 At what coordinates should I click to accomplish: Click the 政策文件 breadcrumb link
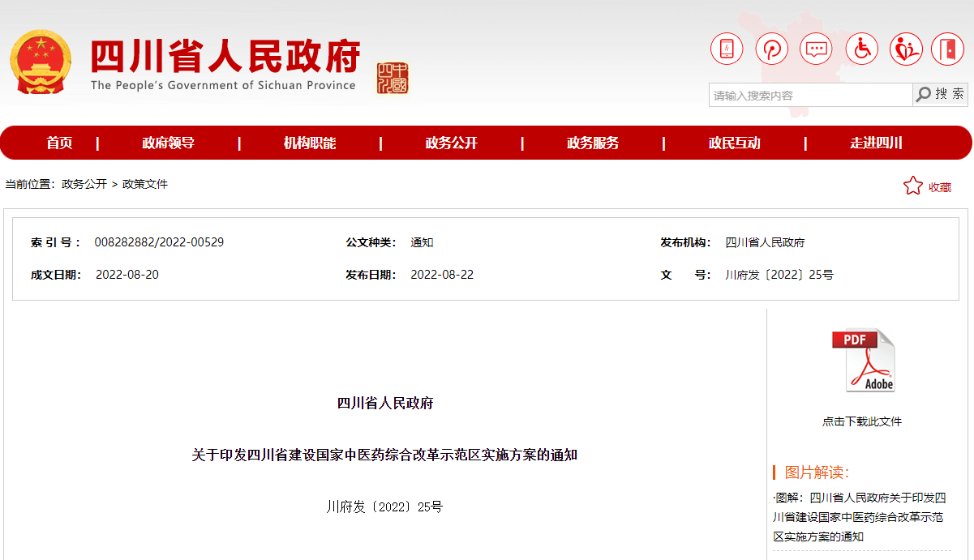pyautogui.click(x=145, y=184)
